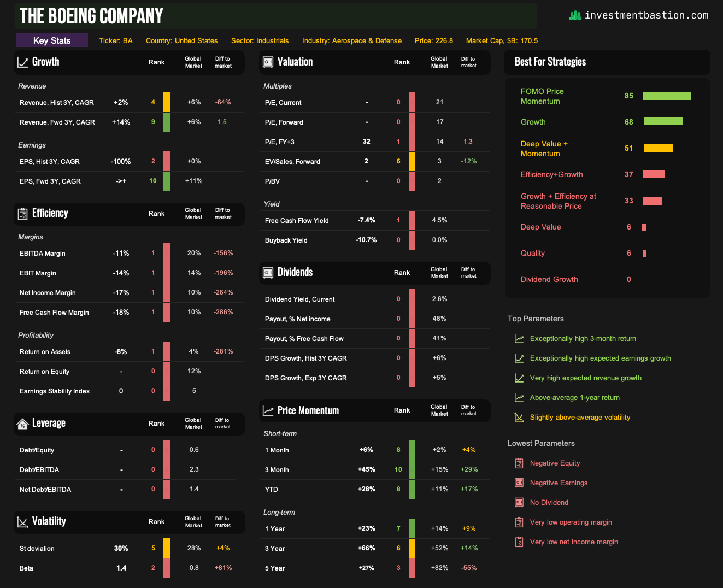Screen dimensions: 723x588
Task: Click the DPS Growth, Exp 3Y CAGR label
Action: point(306,378)
